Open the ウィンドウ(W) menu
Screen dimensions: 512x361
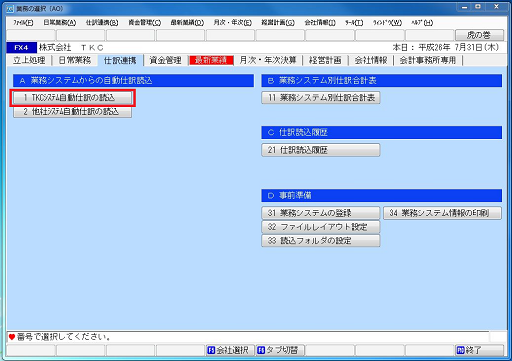coord(387,23)
